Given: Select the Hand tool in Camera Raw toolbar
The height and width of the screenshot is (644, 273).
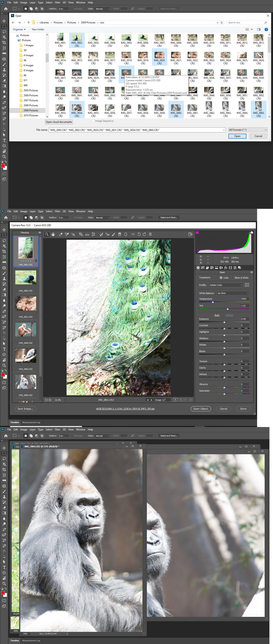Looking at the screenshot, I should [x=53, y=234].
